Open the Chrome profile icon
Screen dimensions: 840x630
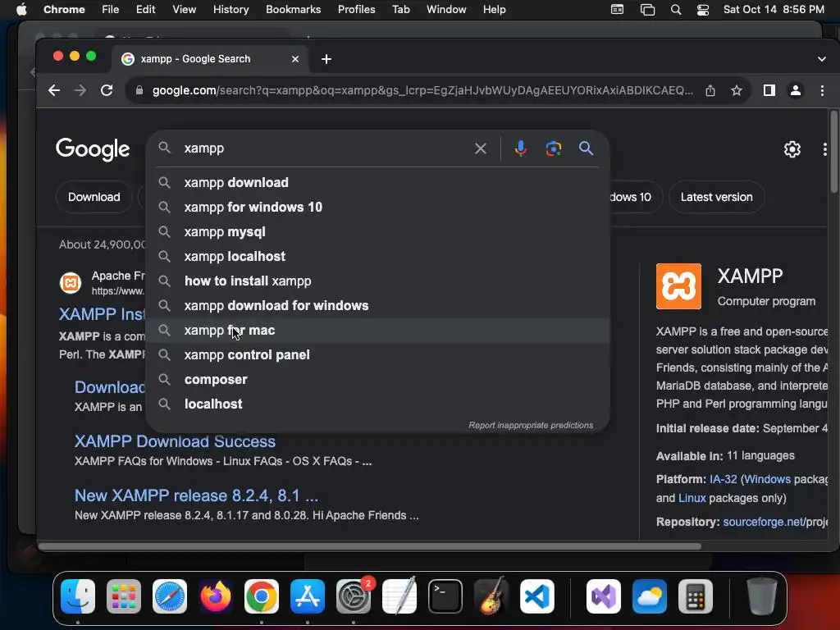[796, 90]
